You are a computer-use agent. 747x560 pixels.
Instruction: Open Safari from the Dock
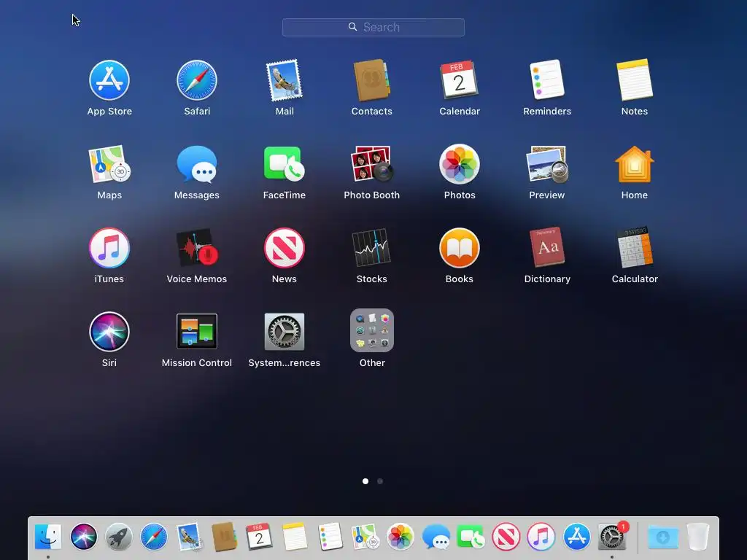[154, 537]
